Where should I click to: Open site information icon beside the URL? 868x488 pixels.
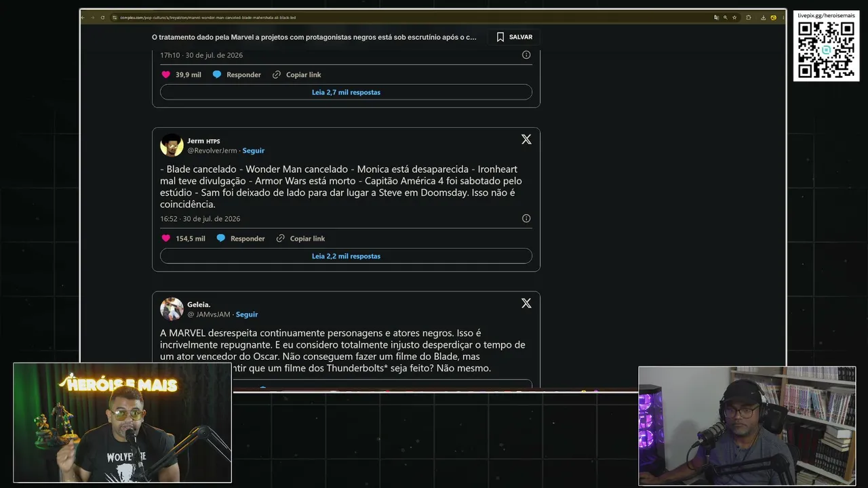coord(115,18)
